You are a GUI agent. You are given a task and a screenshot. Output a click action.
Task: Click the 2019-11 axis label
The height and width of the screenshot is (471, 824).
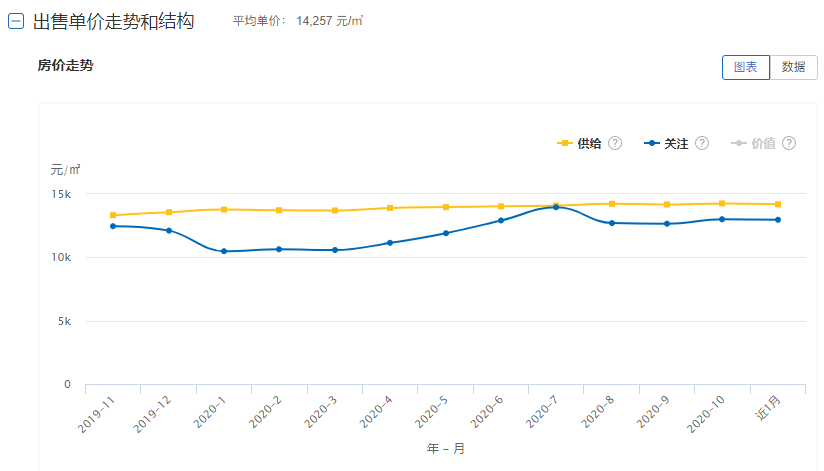(96, 415)
